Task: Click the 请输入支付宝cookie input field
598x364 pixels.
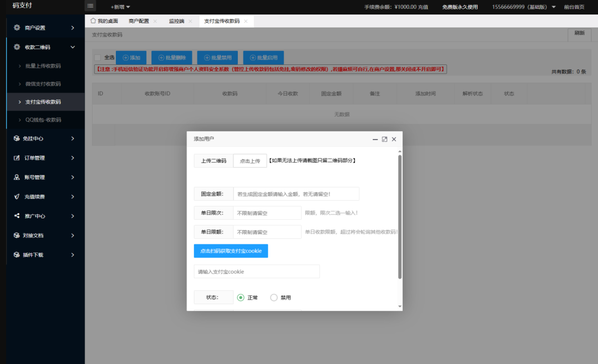Action: coord(256,272)
